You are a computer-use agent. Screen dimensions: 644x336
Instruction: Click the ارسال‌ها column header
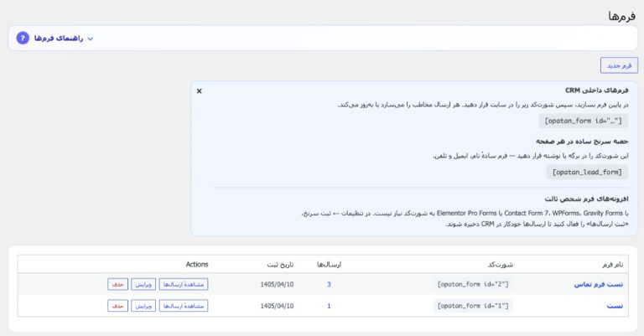[329, 265]
